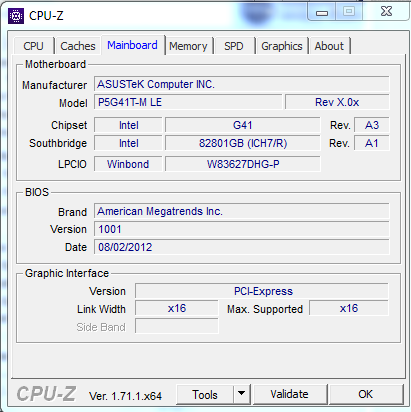Viewport: 411px width, 412px height.
Task: Click the Validate button
Action: tap(289, 394)
